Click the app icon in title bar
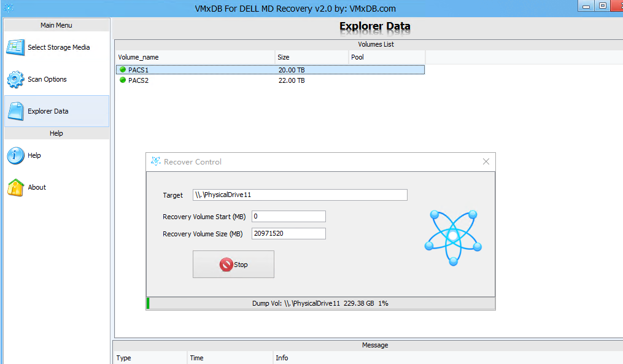This screenshot has width=623, height=364. [x=9, y=8]
